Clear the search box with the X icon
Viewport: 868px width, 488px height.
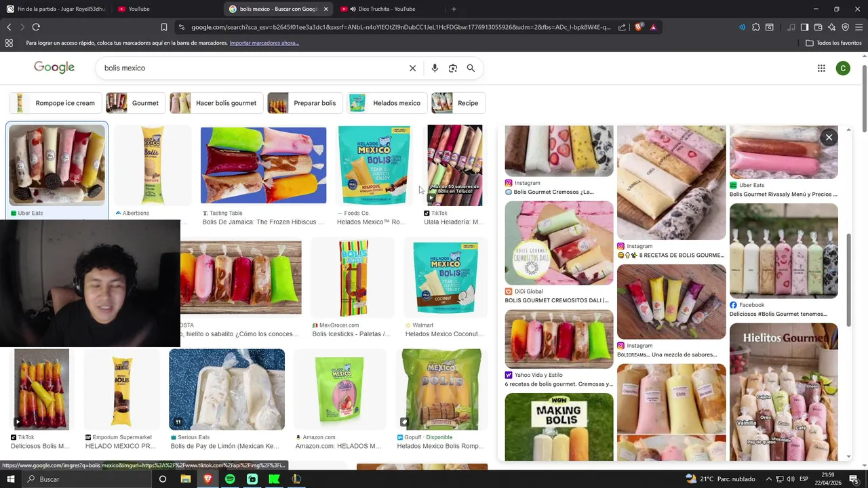coord(412,68)
